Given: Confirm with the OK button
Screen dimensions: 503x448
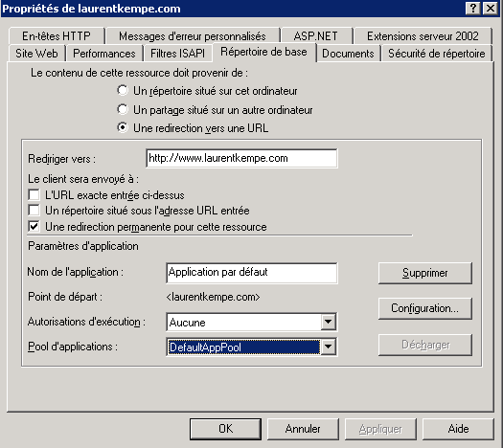Looking at the screenshot, I should coord(225,429).
